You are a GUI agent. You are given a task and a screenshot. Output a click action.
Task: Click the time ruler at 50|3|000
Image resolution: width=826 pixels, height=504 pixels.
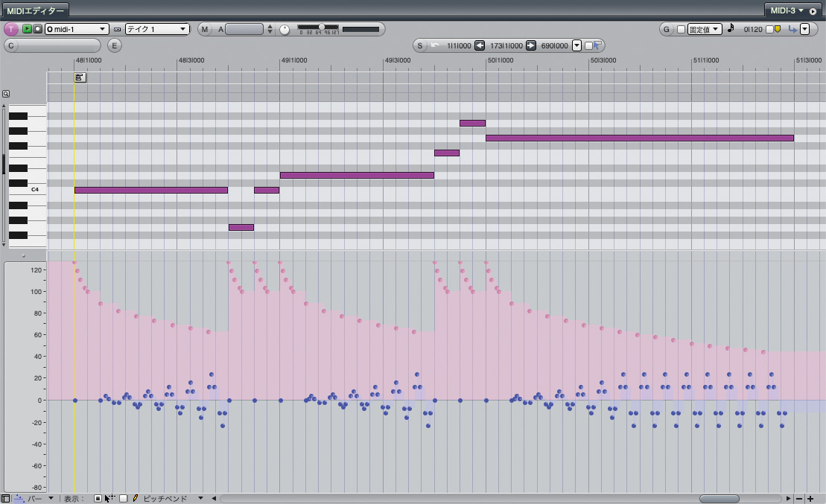pyautogui.click(x=603, y=60)
